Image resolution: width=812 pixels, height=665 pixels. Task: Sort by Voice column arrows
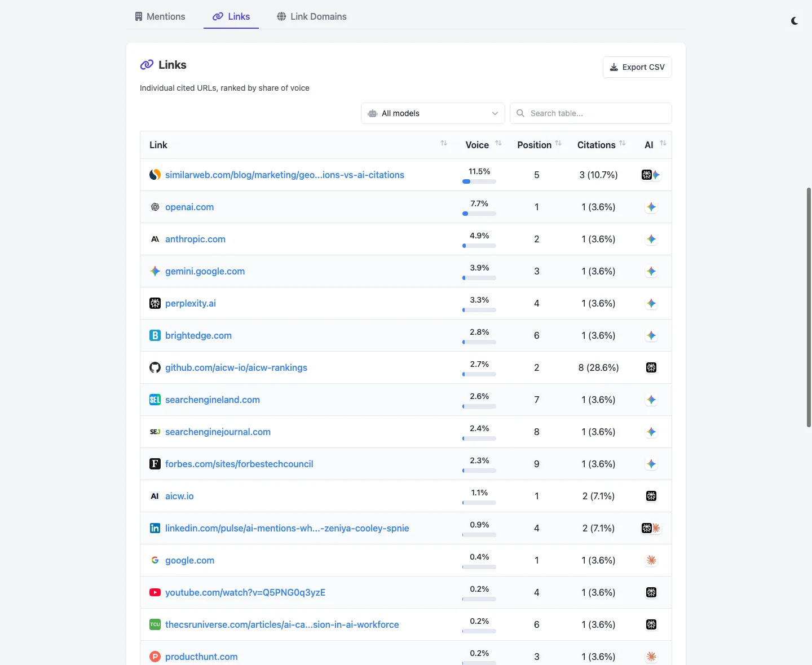click(498, 143)
